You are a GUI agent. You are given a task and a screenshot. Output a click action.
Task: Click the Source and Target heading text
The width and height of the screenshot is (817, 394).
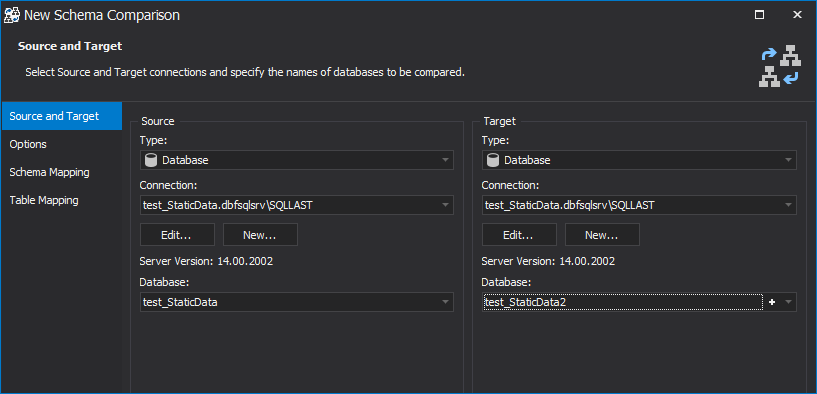coord(70,46)
